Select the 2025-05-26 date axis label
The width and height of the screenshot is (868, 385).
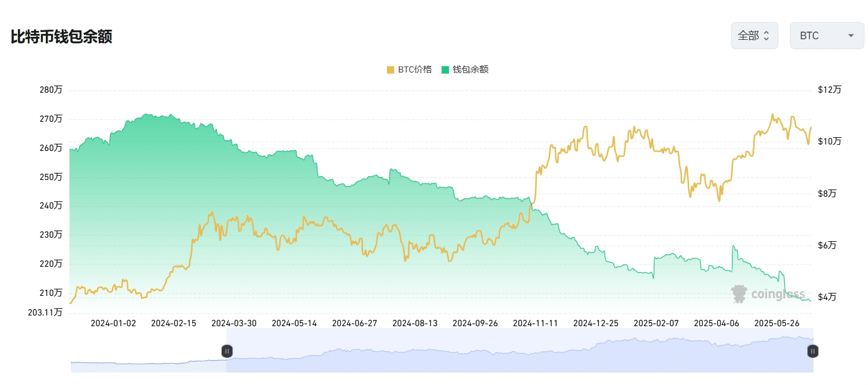tap(776, 323)
